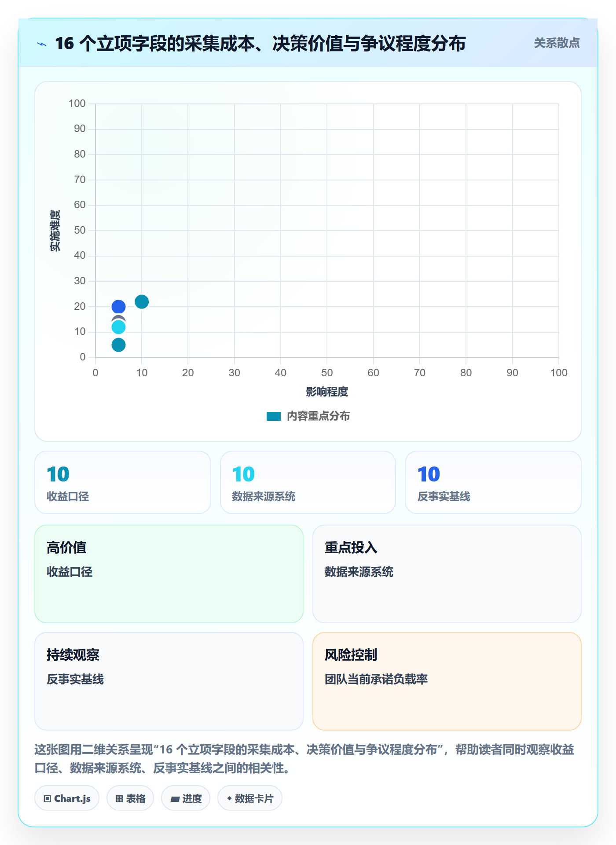Click the 数据卡片 tag chip
The image size is (616, 845).
click(x=250, y=798)
